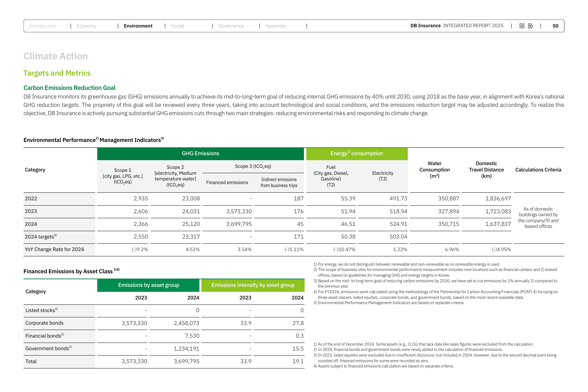The width and height of the screenshot is (588, 392).
Task: Click the Government bonds value 1,234,191
Action: (186, 349)
